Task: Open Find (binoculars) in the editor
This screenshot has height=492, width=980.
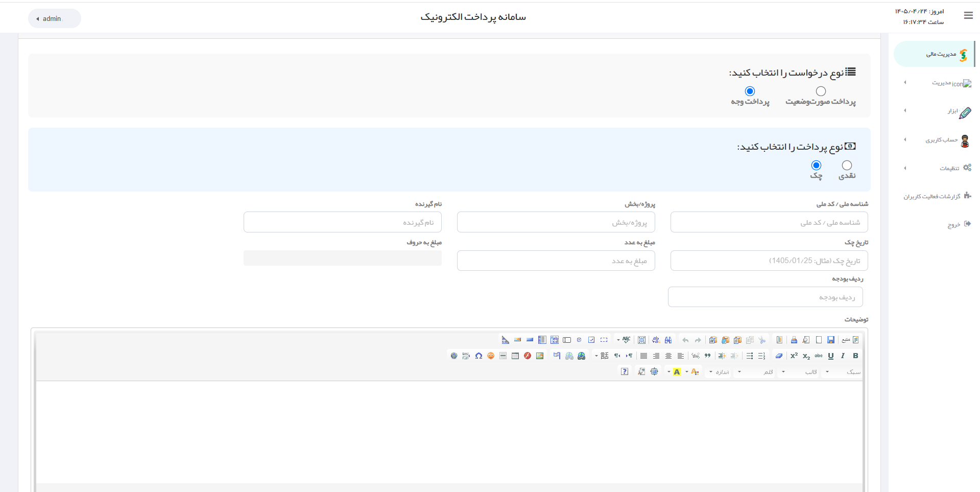Action: pyautogui.click(x=668, y=340)
